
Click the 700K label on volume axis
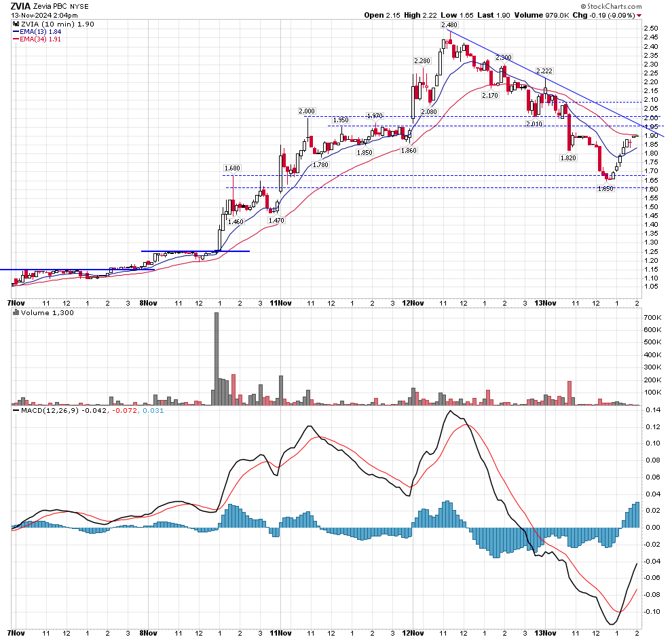click(x=653, y=318)
